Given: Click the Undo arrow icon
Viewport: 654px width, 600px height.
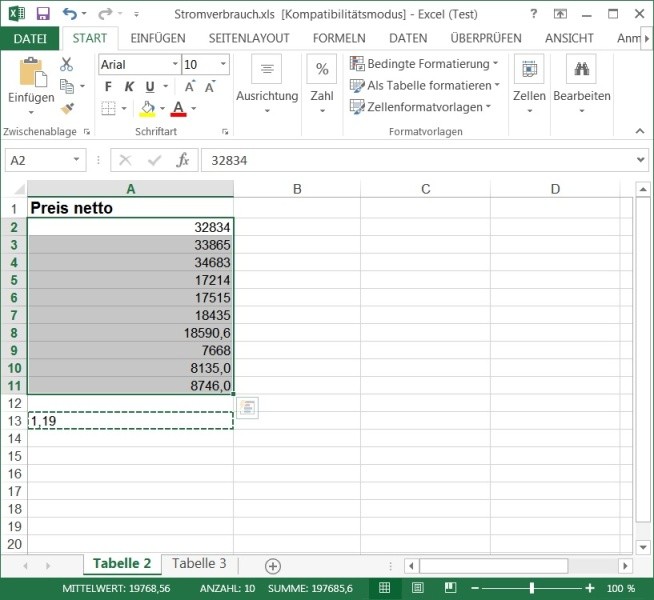Looking at the screenshot, I should (x=70, y=14).
